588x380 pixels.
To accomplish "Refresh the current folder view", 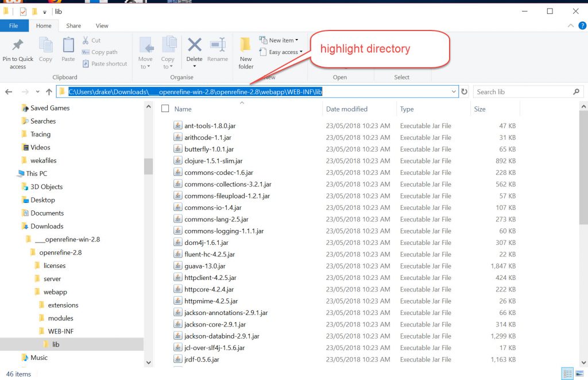I will (x=465, y=92).
